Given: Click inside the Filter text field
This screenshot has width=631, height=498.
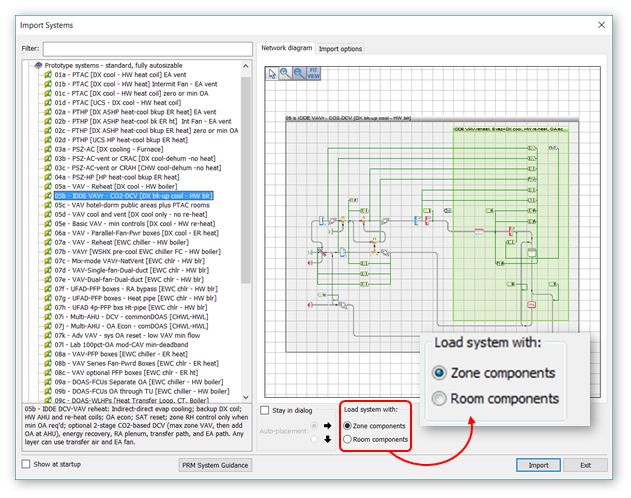Looking at the screenshot, I should [x=147, y=48].
